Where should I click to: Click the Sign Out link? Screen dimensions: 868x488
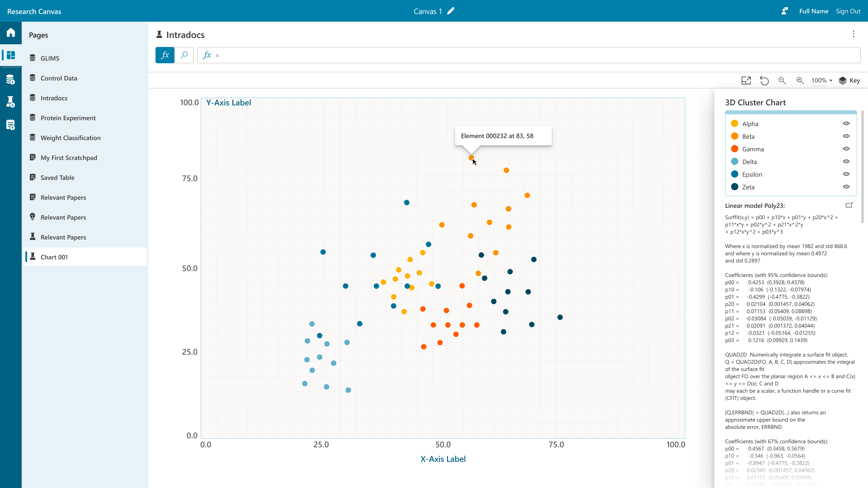pyautogui.click(x=848, y=11)
